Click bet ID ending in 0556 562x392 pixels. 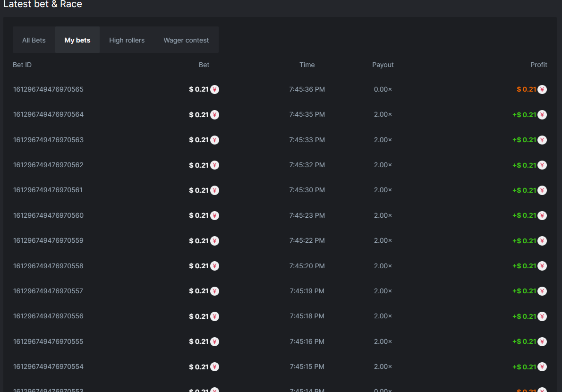click(48, 316)
